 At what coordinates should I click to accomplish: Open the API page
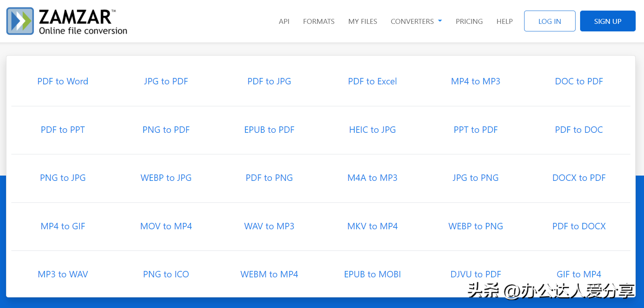[x=284, y=22]
